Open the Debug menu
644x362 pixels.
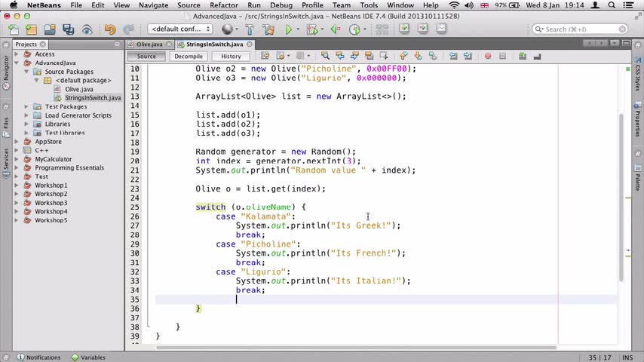[x=281, y=5]
